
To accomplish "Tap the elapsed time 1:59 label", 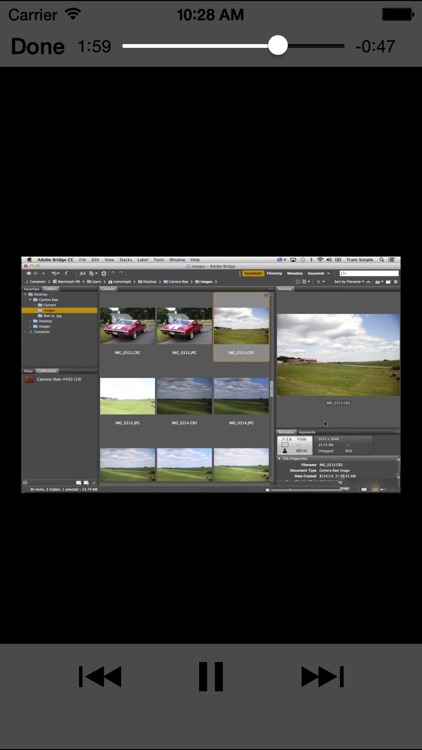I will (x=94, y=46).
